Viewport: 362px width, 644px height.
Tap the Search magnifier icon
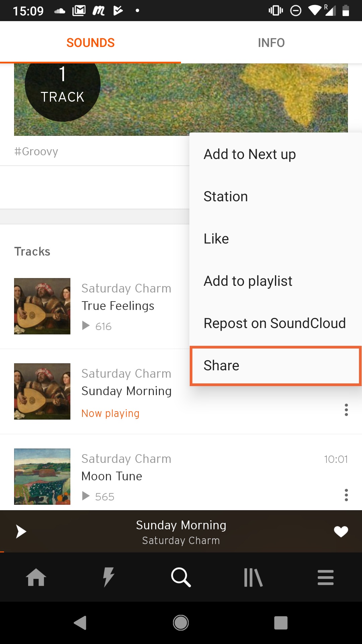pyautogui.click(x=181, y=577)
